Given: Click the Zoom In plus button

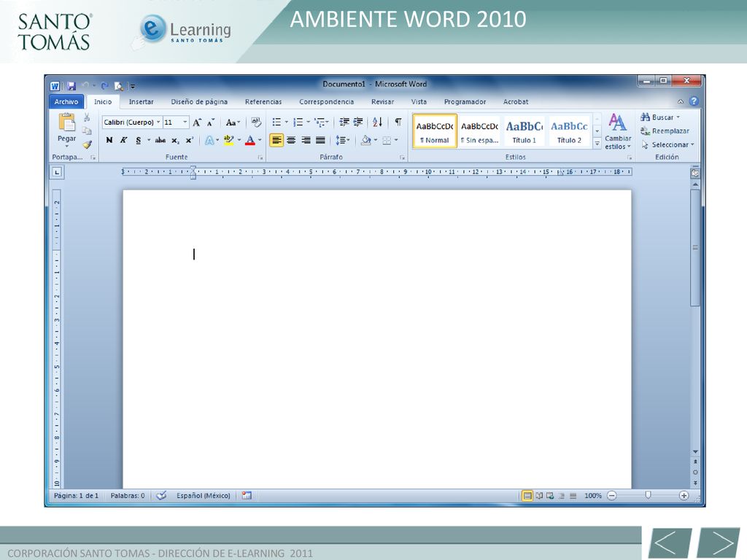Looking at the screenshot, I should (684, 496).
